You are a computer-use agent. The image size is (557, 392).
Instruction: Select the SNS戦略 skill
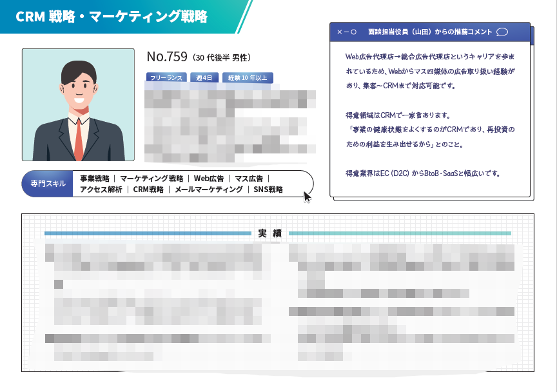tap(268, 190)
